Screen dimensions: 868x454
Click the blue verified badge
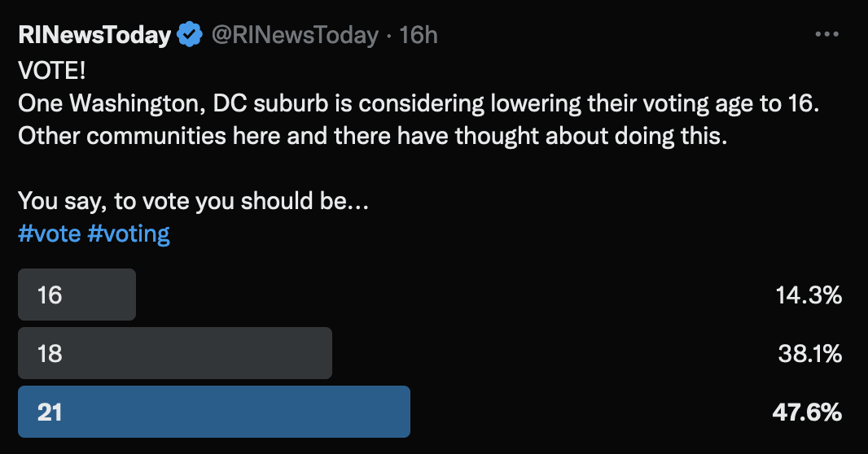tap(191, 35)
